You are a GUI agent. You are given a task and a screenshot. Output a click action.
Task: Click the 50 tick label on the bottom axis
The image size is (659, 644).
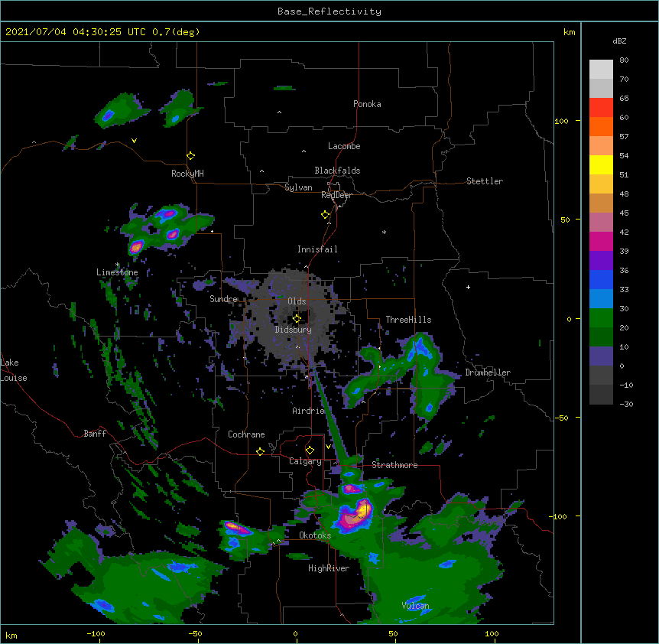tap(393, 633)
